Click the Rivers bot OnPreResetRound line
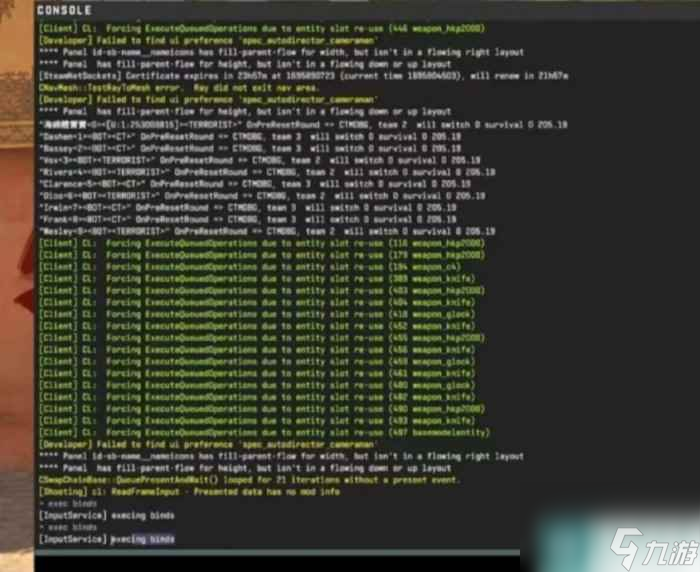700x572 pixels. coord(267,172)
